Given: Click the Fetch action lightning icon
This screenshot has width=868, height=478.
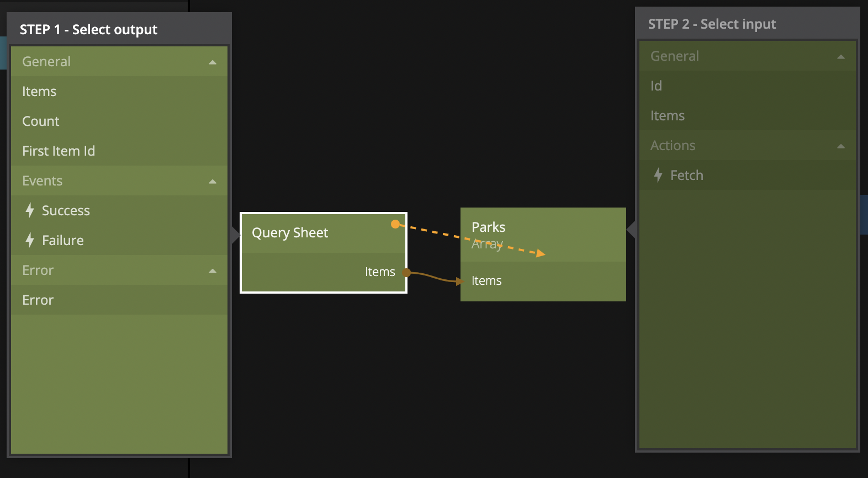Looking at the screenshot, I should click(658, 175).
